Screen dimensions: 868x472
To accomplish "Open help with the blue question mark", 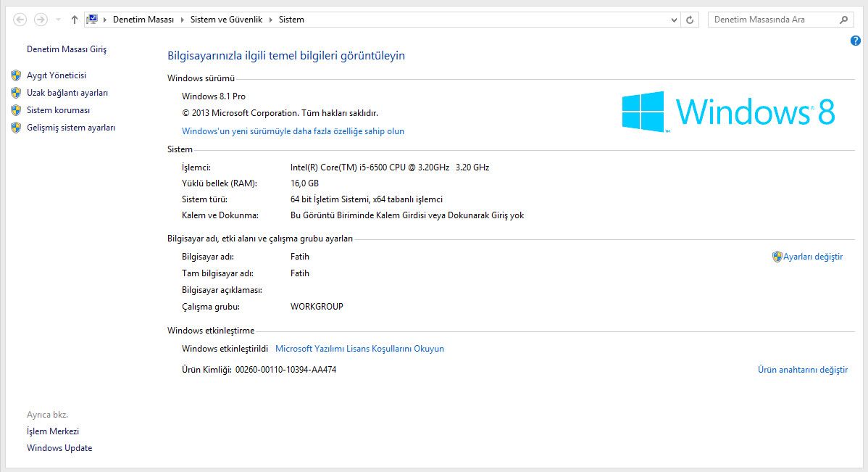I will tap(855, 41).
